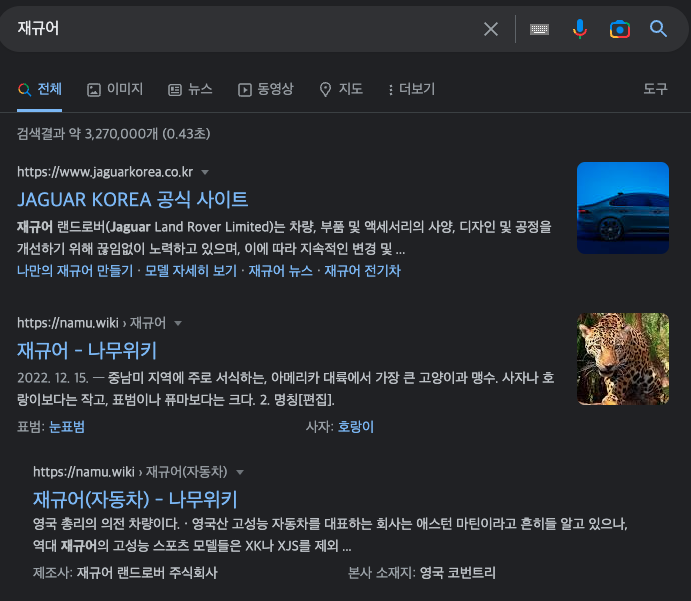691x601 pixels.
Task: Open the on-screen keyboard input tool
Action: [x=539, y=29]
